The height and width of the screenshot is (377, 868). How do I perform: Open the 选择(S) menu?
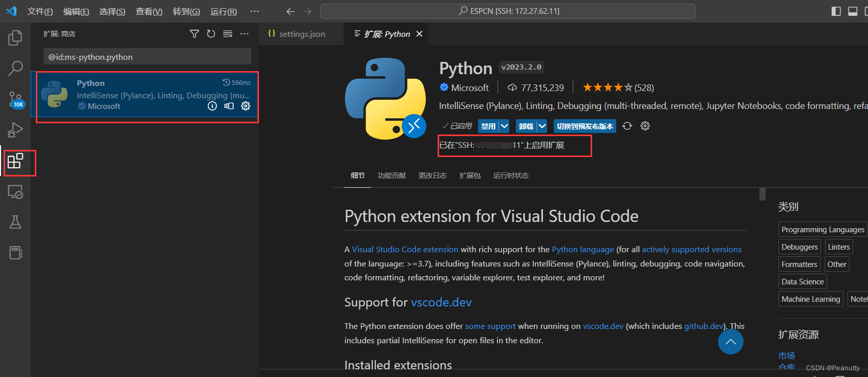[112, 11]
